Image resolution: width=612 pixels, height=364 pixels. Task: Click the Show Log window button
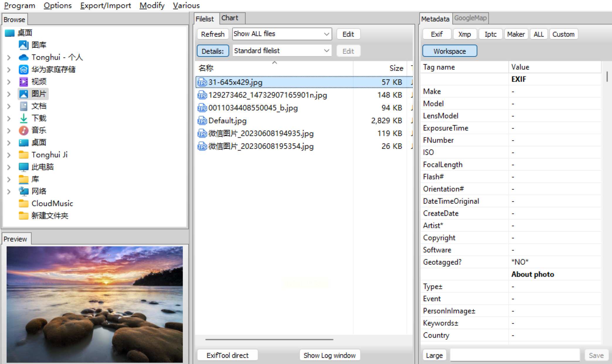329,355
